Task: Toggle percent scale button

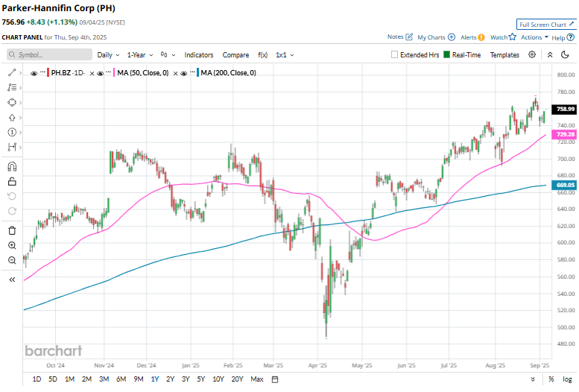Action: [551, 379]
